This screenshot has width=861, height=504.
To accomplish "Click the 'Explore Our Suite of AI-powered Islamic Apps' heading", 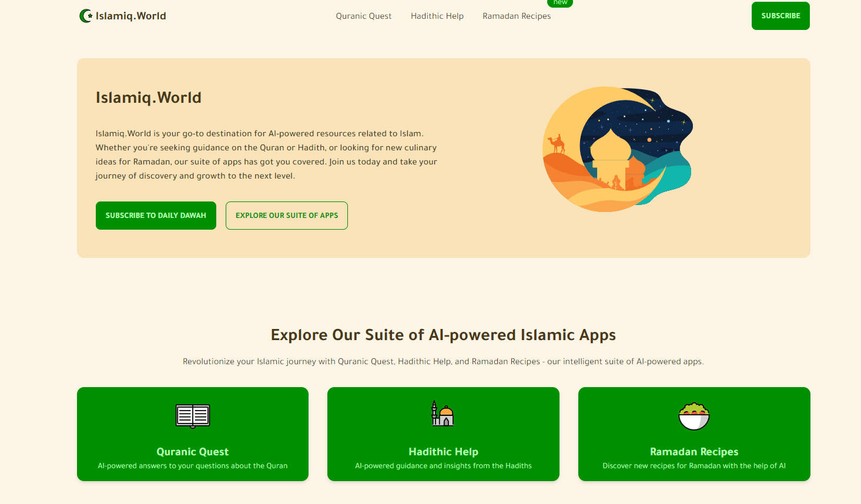I will point(443,335).
